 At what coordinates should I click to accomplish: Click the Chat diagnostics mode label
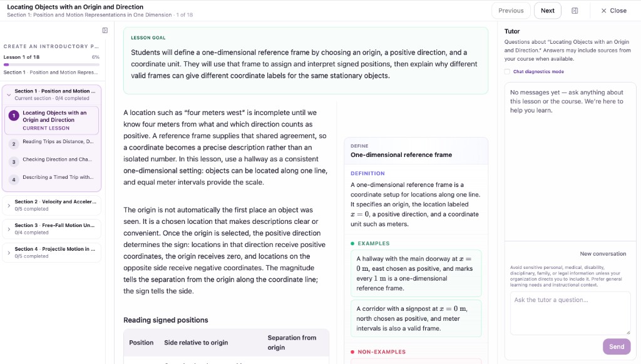coord(538,71)
